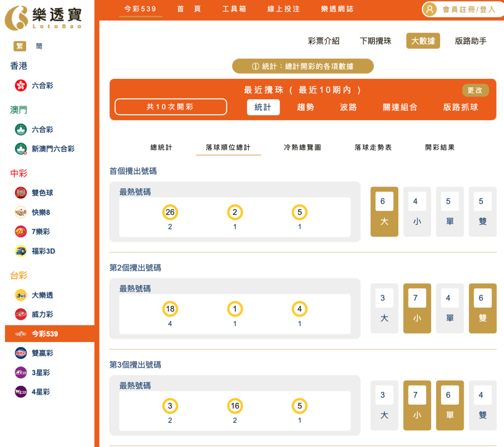Click the 會員註冊/登入 pill button
This screenshot has width=504, height=447.
pos(461,9)
